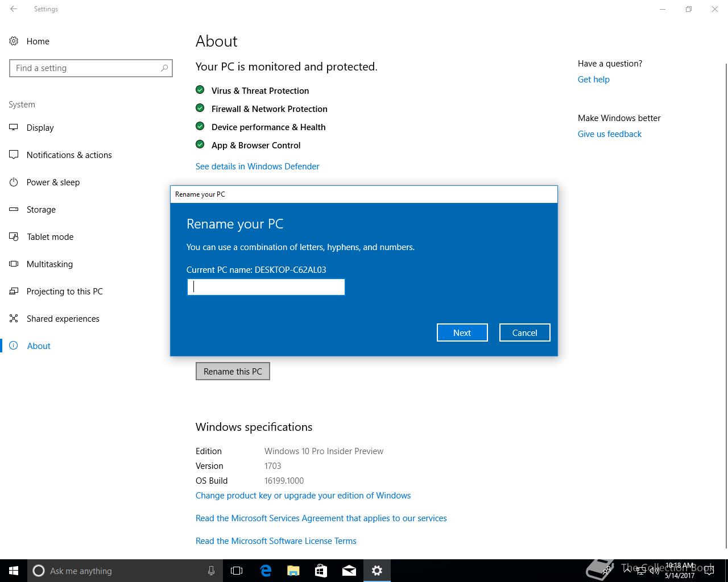
Task: Click the Find a setting search box
Action: tap(91, 68)
